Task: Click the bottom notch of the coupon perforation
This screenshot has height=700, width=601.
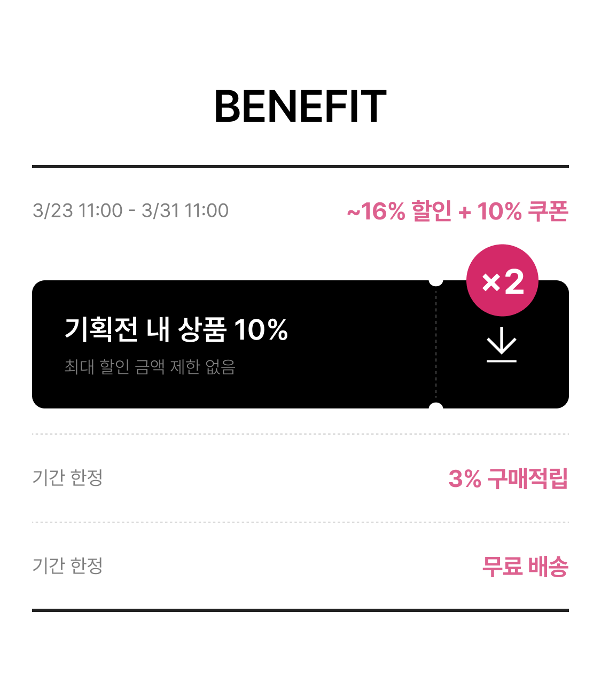Action: click(x=436, y=407)
